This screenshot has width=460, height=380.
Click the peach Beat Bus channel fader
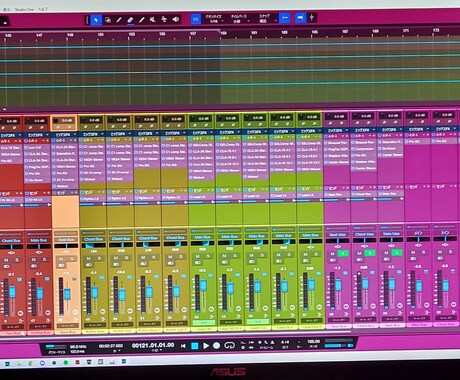68,294
